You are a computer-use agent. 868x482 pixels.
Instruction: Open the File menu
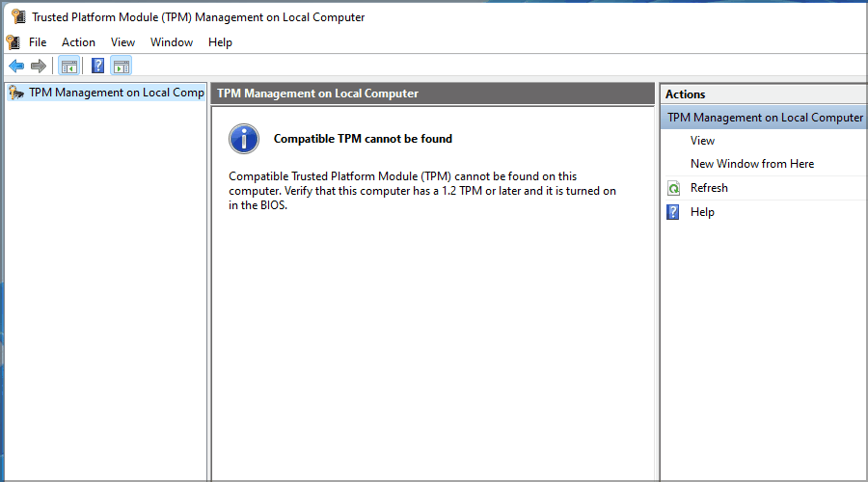tap(38, 42)
